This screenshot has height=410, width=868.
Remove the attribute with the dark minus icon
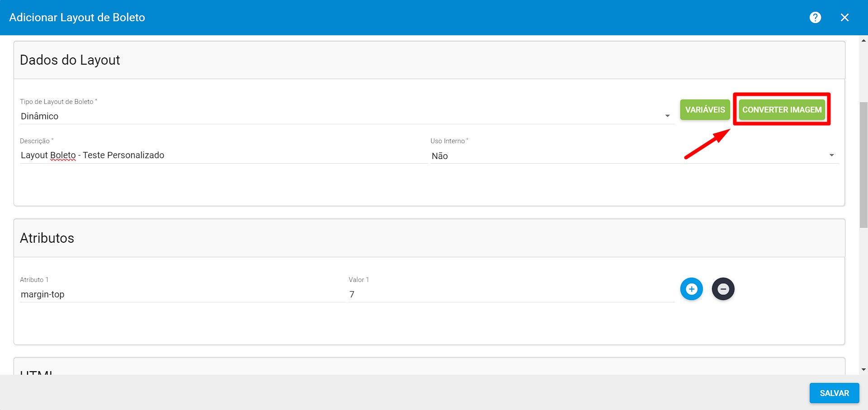pos(723,289)
